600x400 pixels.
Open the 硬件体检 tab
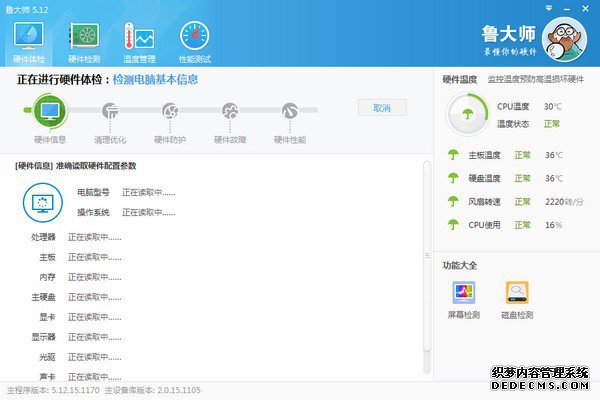tap(29, 42)
